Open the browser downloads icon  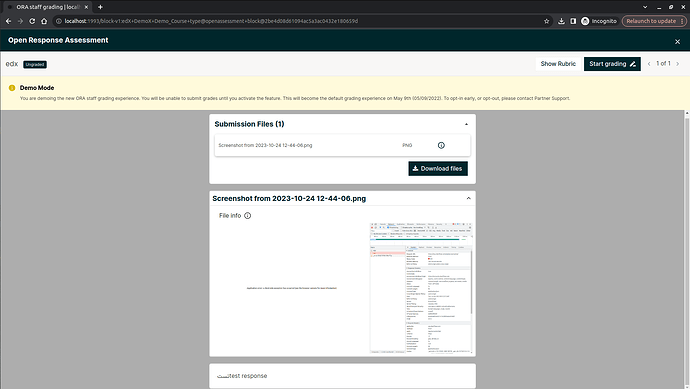point(561,21)
